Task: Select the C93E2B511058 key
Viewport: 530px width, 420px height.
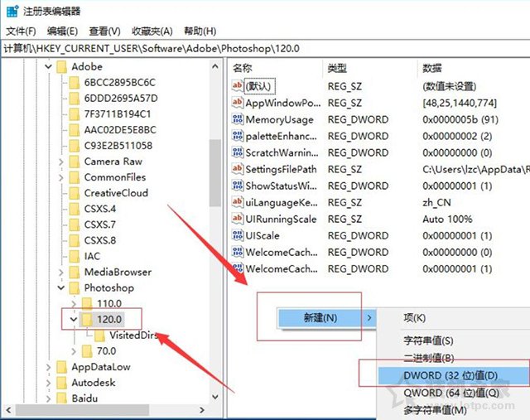Action: pyautogui.click(x=118, y=146)
